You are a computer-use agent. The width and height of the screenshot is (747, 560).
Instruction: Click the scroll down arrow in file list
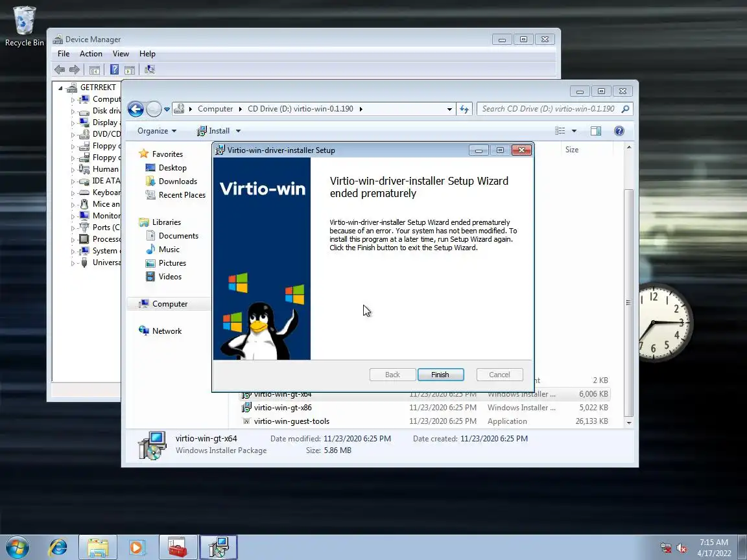coord(629,423)
